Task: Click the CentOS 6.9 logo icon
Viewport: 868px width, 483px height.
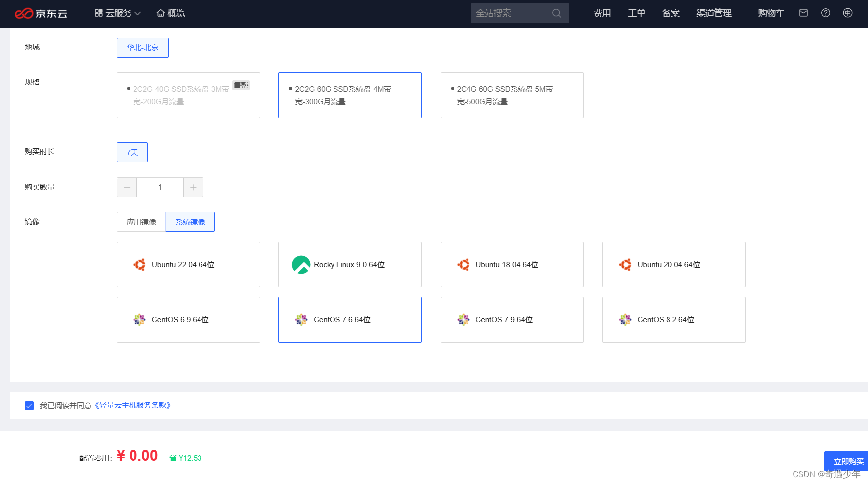Action: (139, 320)
